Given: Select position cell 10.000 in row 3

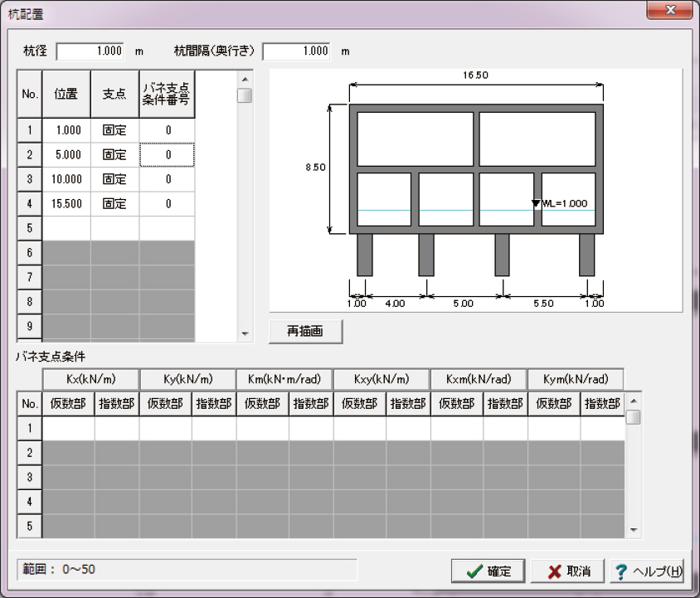Looking at the screenshot, I should click(x=66, y=179).
